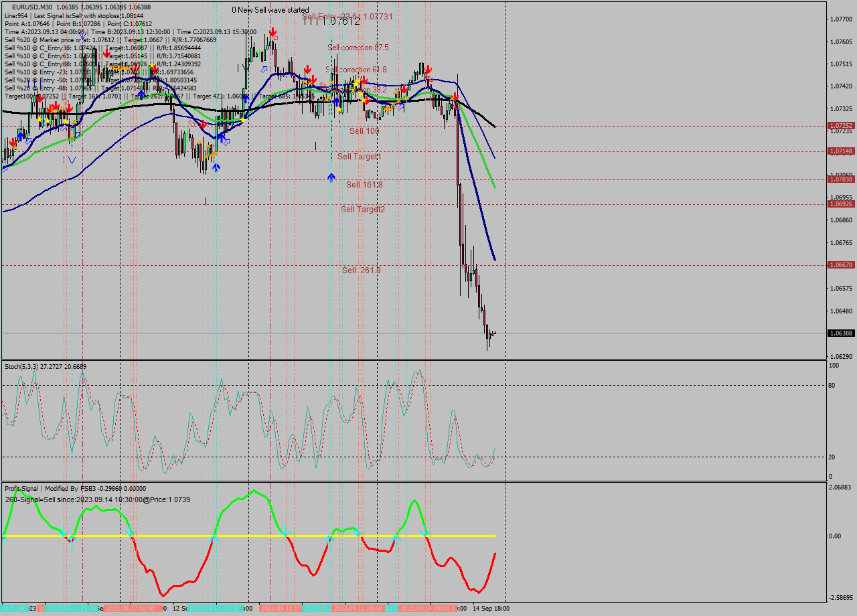
Task: Click the 1.07148 red price level tag
Action: tap(841, 151)
